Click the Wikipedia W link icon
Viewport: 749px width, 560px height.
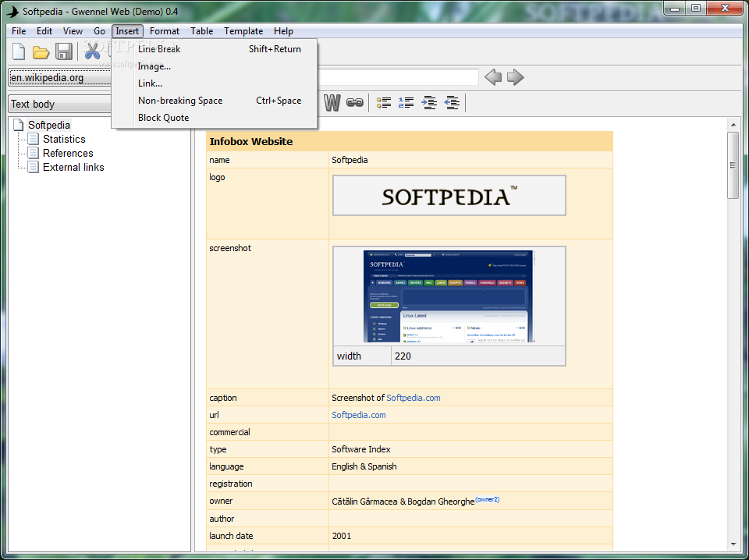coord(332,102)
